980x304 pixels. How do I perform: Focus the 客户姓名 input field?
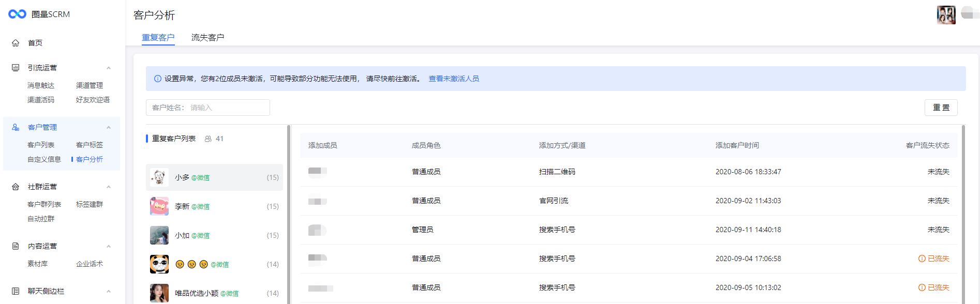point(208,108)
